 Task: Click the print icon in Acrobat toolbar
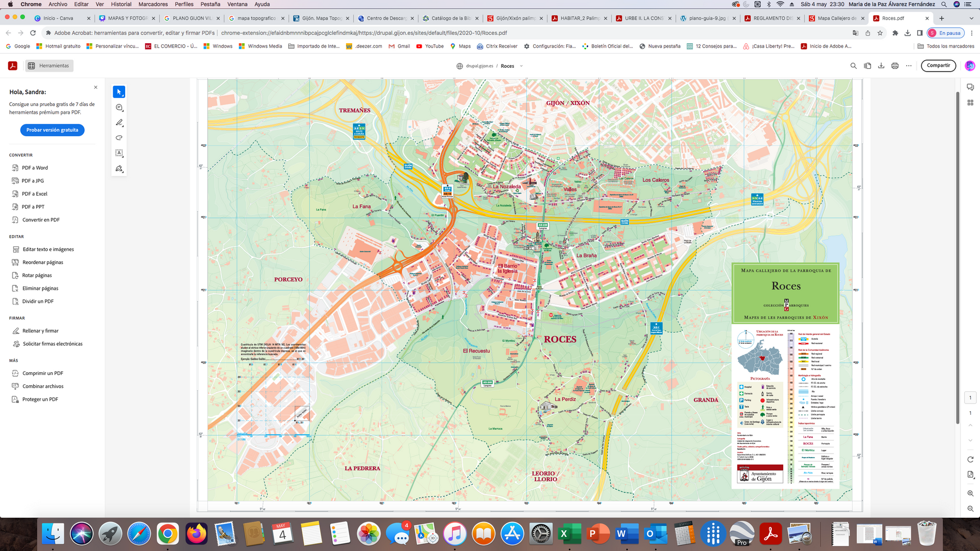tap(895, 66)
